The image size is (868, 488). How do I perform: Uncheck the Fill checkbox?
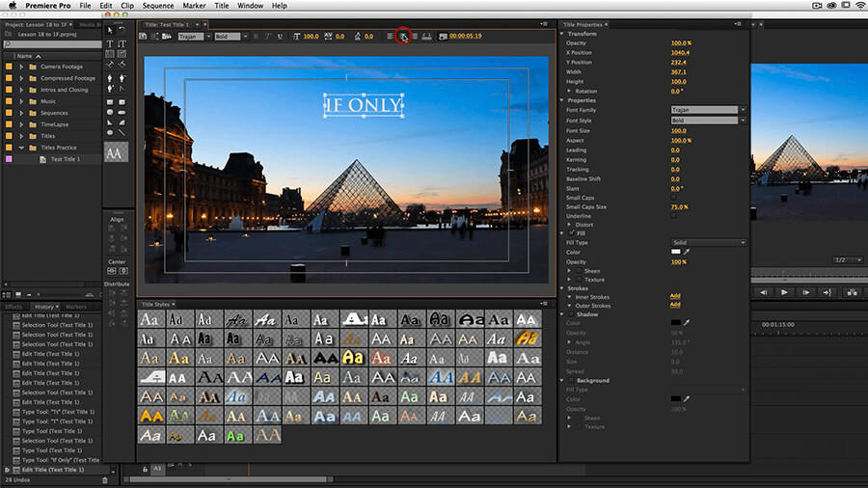(x=570, y=233)
